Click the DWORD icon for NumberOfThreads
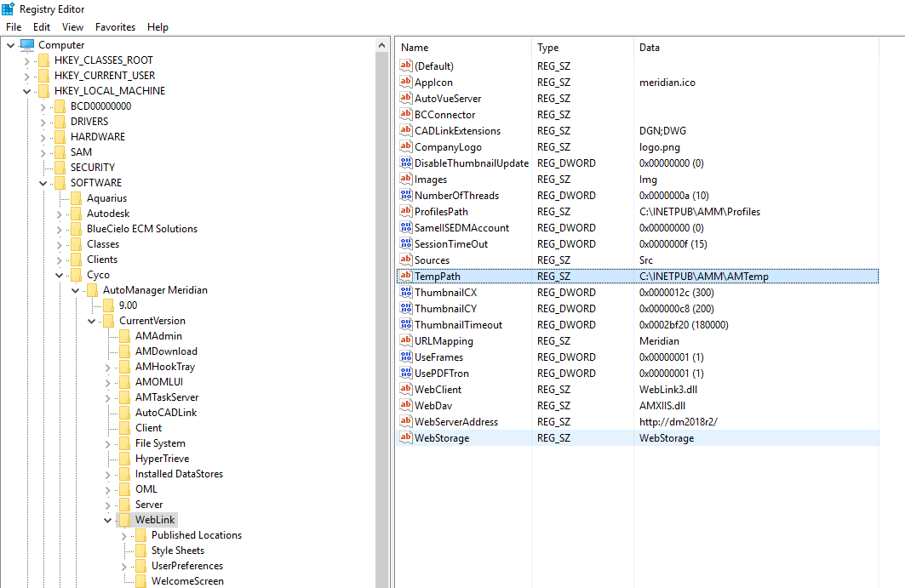Image resolution: width=905 pixels, height=588 pixels. pos(406,195)
